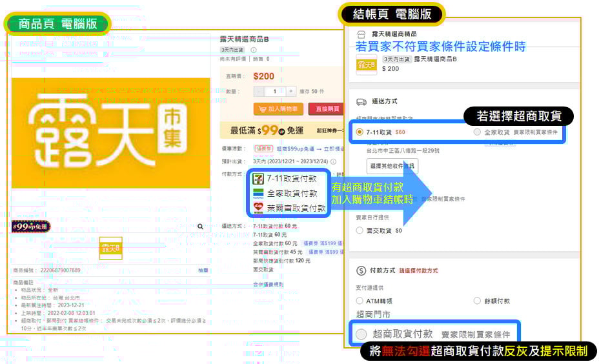The width and height of the screenshot is (599, 364).
Task: Click the info icon beside 3天內出貨
Action: (253, 50)
